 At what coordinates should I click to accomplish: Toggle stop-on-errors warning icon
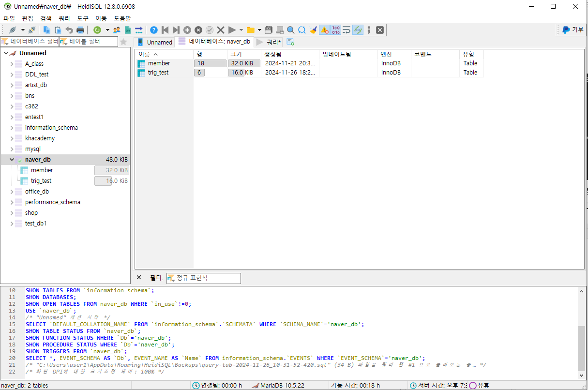point(325,30)
